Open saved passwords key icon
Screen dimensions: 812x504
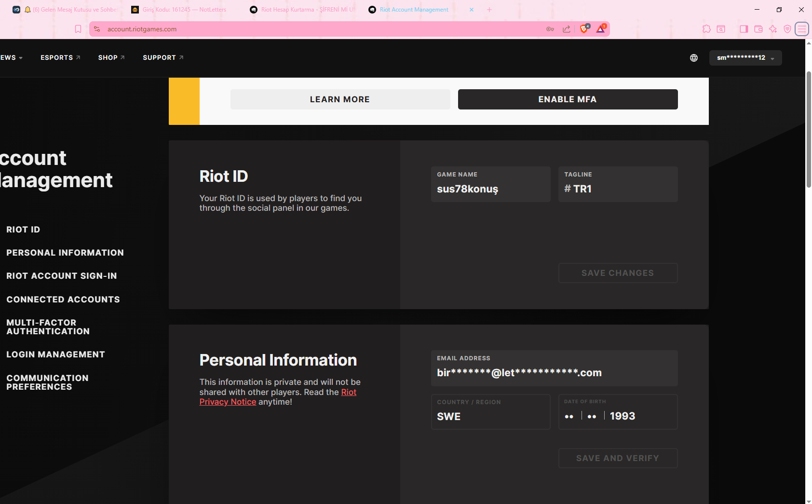tap(550, 29)
